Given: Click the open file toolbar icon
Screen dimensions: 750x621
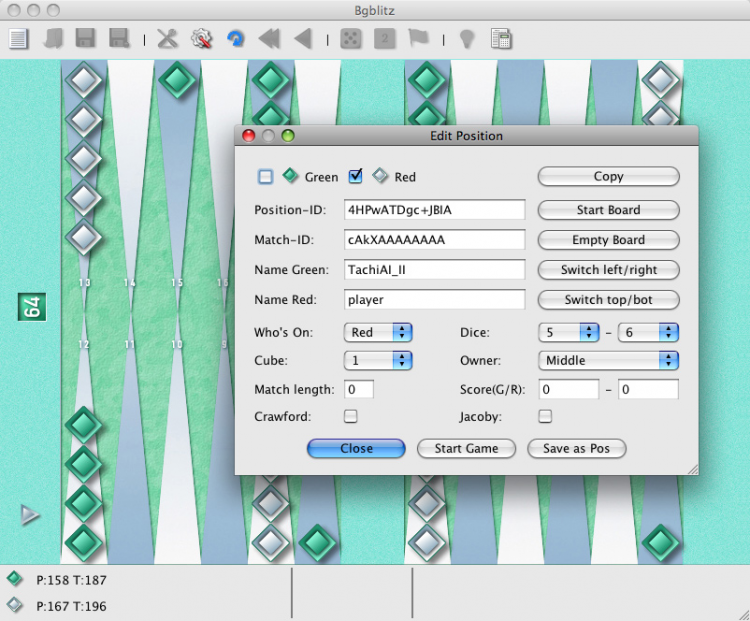Looking at the screenshot, I should pyautogui.click(x=52, y=39).
